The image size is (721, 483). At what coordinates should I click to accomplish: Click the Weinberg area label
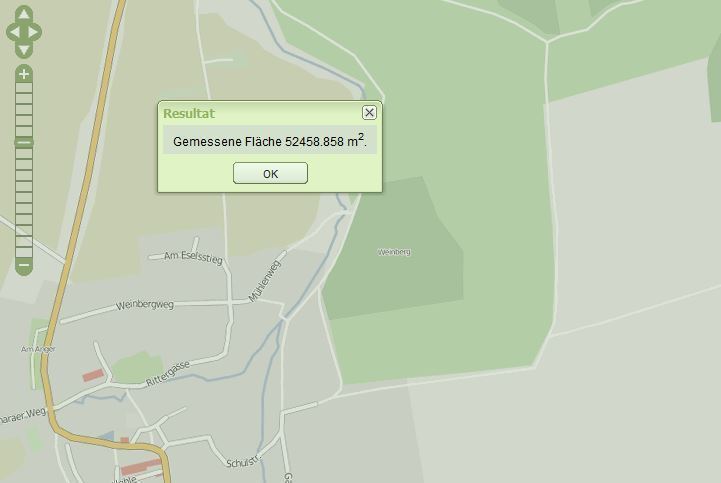pos(394,252)
